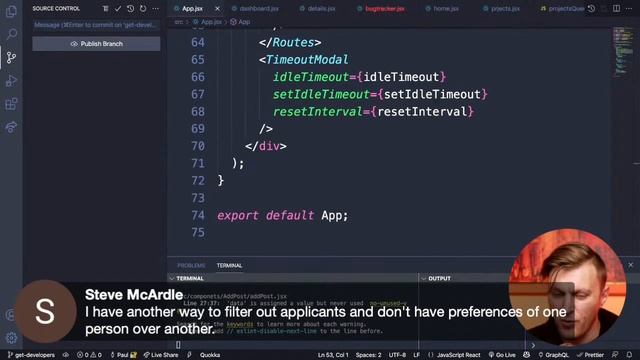The width and height of the screenshot is (640, 360).
Task: Click the sync changes cloud icon in status bar
Action: pos(66,355)
